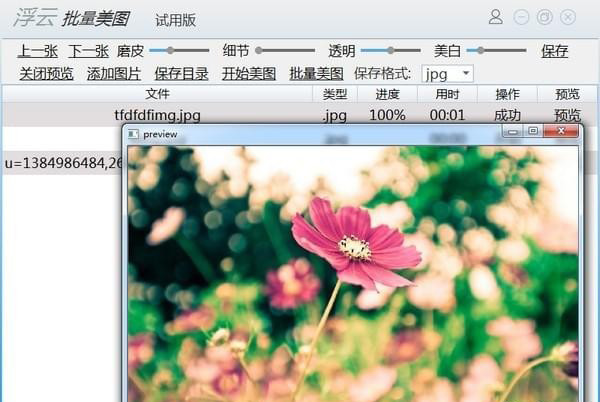Image resolution: width=600 pixels, height=402 pixels.
Task: Click the 100% progress cell
Action: click(387, 115)
